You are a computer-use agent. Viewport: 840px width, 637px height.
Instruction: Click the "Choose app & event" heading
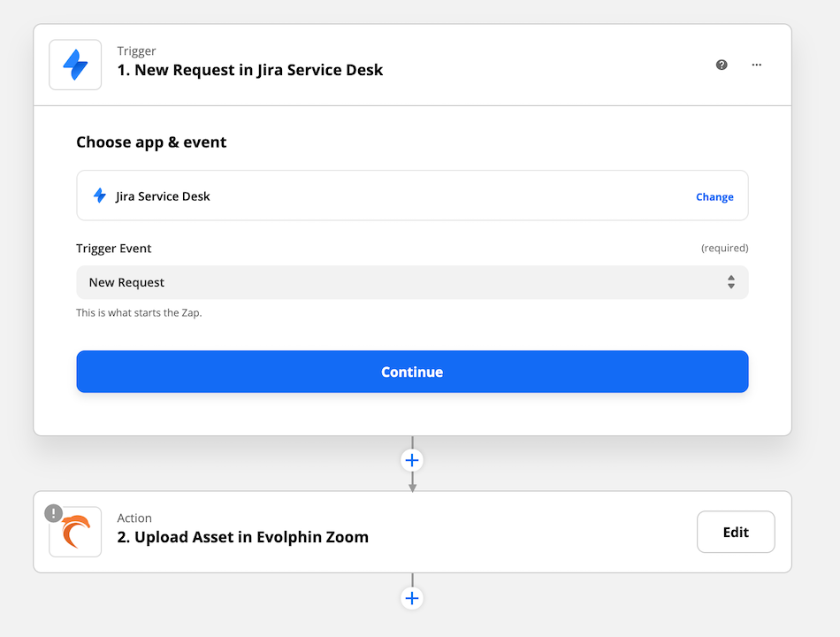tap(151, 142)
